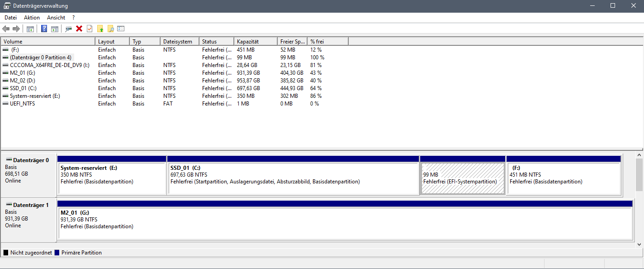Open Help via the blue question mark icon
644x269 pixels.
tap(43, 29)
